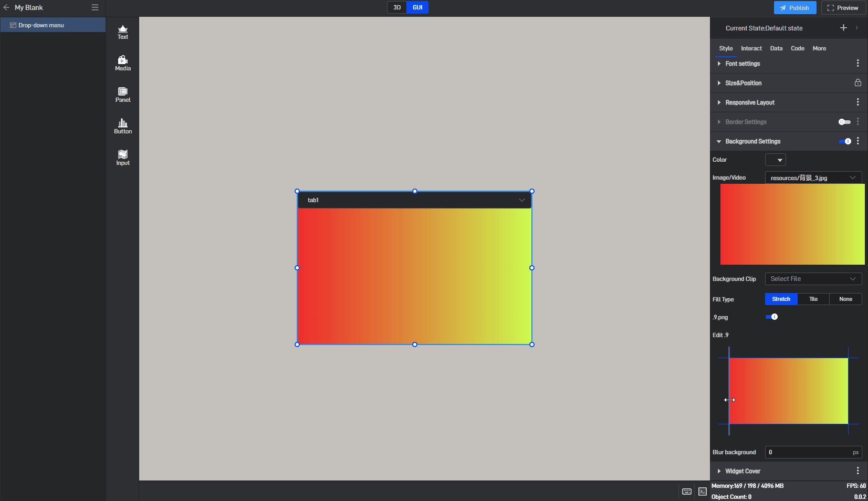This screenshot has height=501, width=868.
Task: Open the Input widget category
Action: [x=123, y=158]
